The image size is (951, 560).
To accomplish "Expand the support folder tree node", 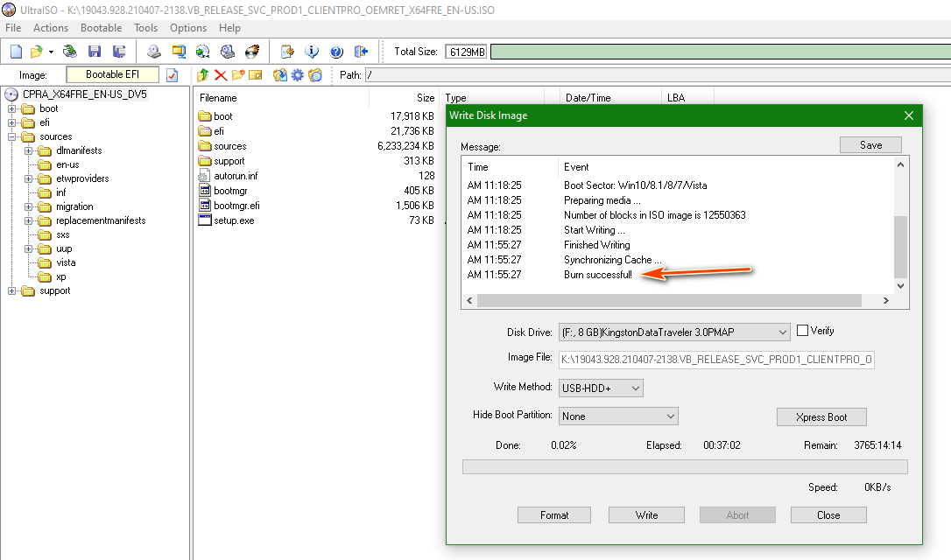I will pos(11,290).
